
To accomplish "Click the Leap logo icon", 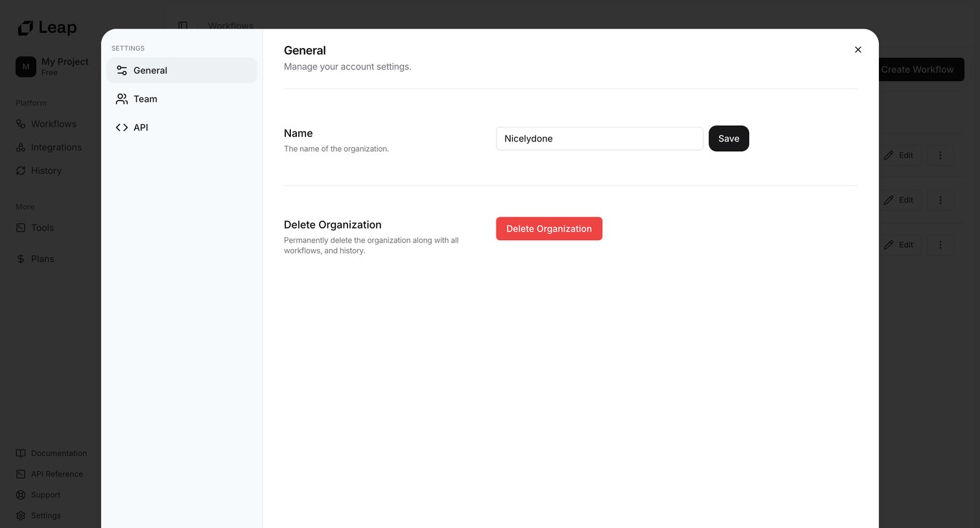I will (x=25, y=28).
